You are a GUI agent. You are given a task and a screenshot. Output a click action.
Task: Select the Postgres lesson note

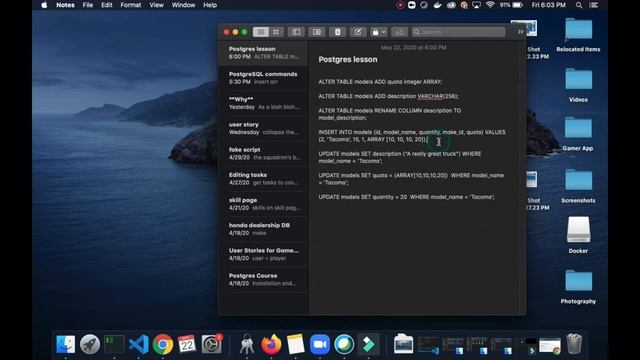click(263, 53)
